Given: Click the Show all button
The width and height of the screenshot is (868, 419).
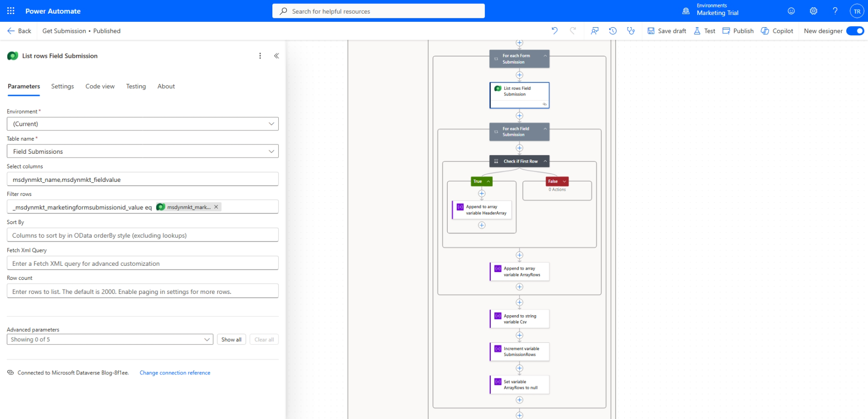Looking at the screenshot, I should 231,339.
